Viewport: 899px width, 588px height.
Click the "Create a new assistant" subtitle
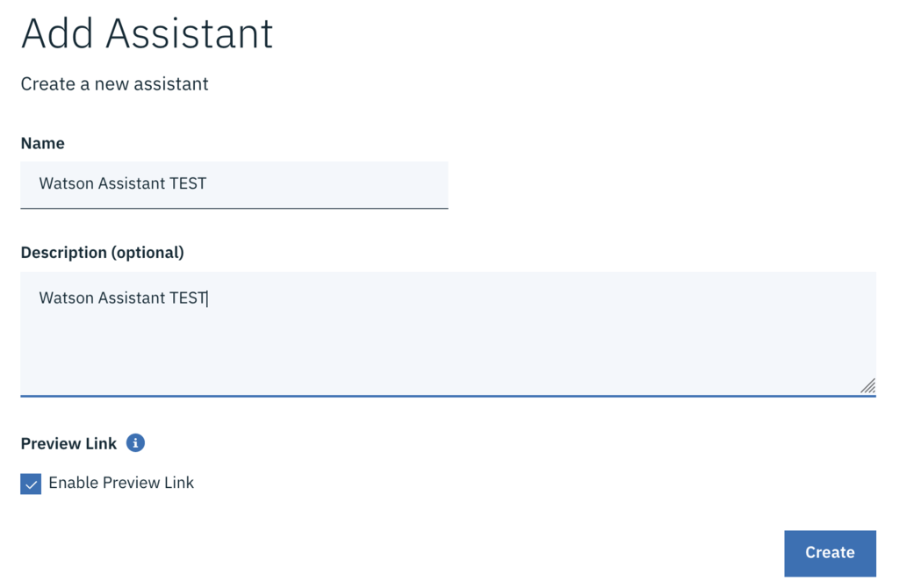(114, 84)
